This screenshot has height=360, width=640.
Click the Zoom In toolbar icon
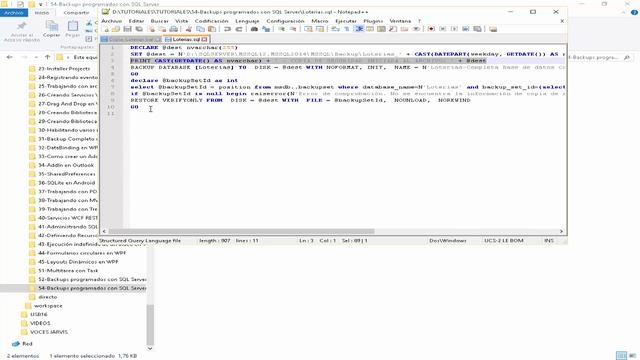pyautogui.click(x=282, y=29)
